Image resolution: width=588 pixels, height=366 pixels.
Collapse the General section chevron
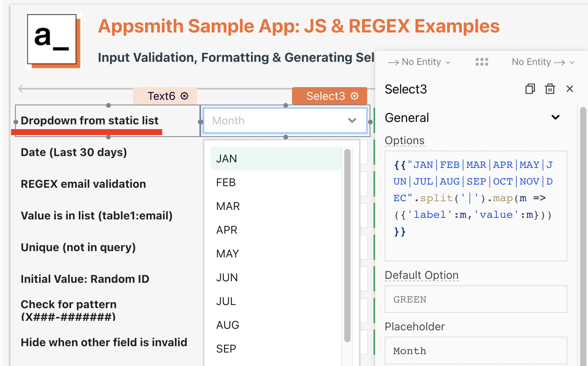pyautogui.click(x=556, y=117)
